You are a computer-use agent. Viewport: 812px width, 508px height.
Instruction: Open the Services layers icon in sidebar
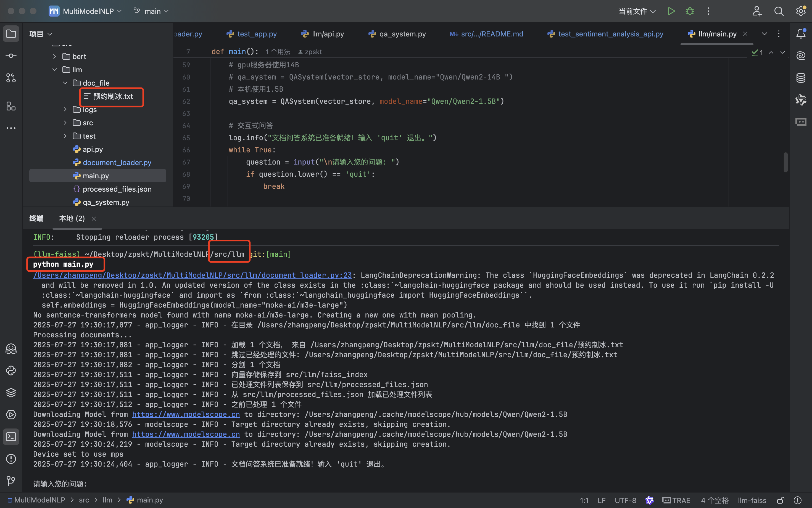[11, 392]
